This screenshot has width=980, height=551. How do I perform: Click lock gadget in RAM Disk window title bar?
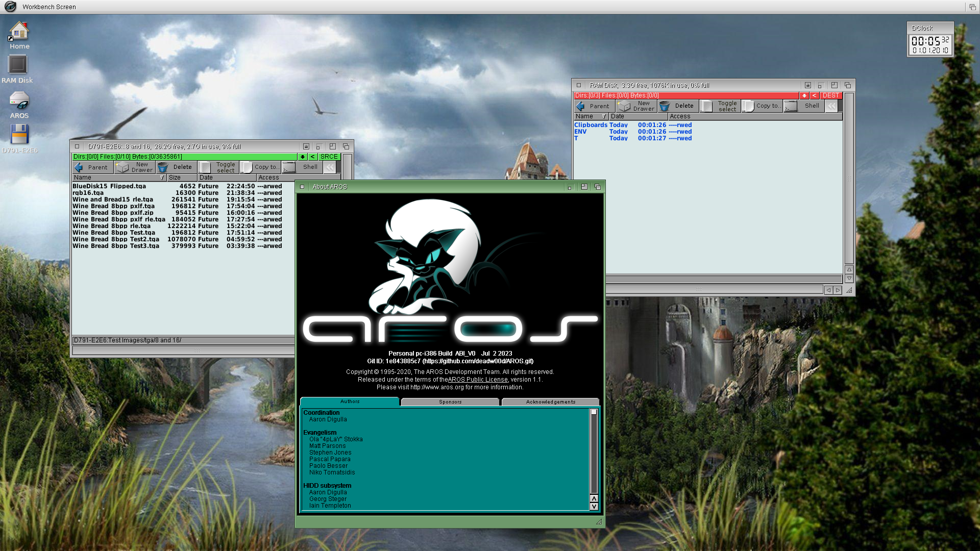808,85
